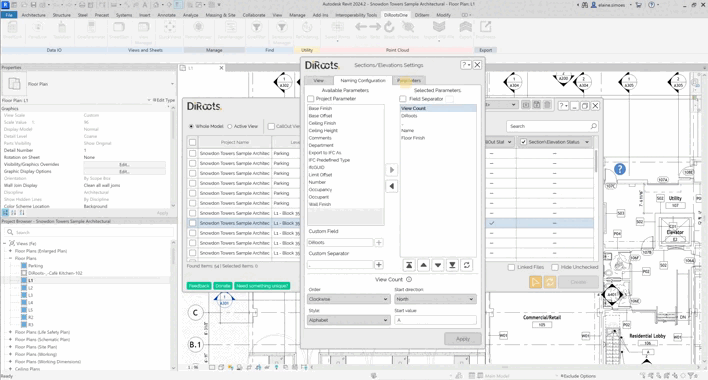Add selected parameter with the right arrow
This screenshot has width=708, height=380.
(392, 170)
